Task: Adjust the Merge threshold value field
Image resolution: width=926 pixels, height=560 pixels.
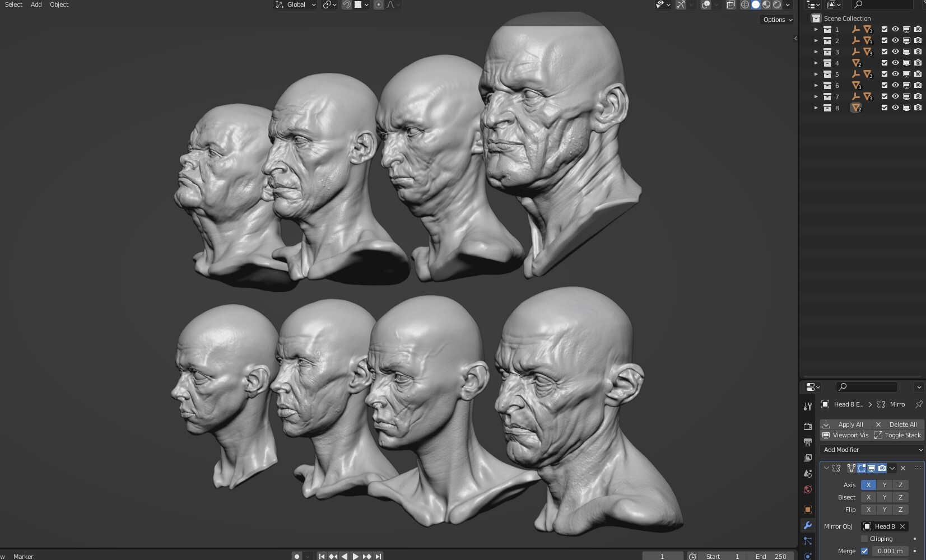Action: click(890, 551)
